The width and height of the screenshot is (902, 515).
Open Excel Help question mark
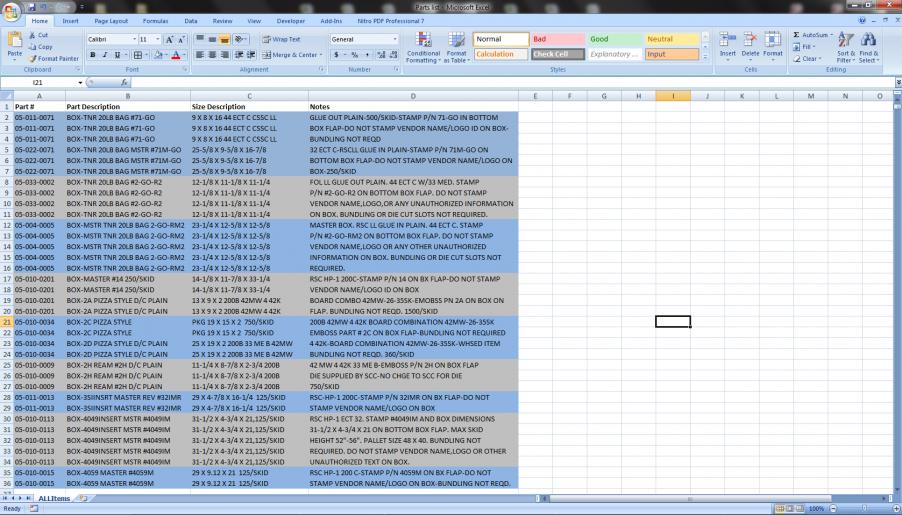coord(862,21)
